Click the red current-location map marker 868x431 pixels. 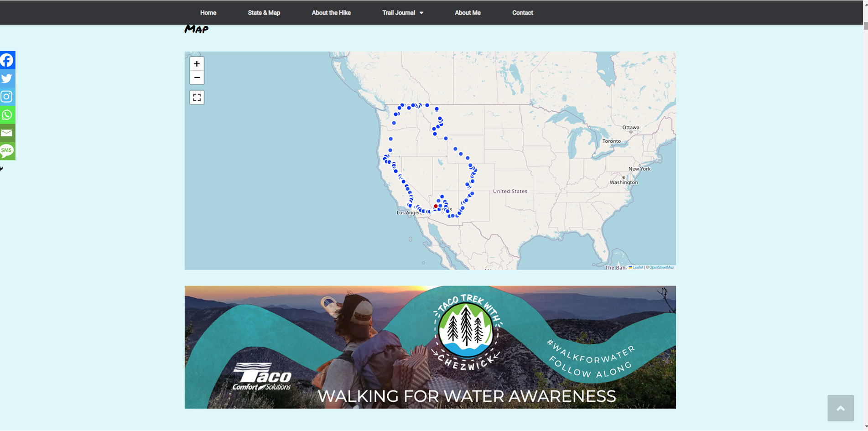pos(436,206)
